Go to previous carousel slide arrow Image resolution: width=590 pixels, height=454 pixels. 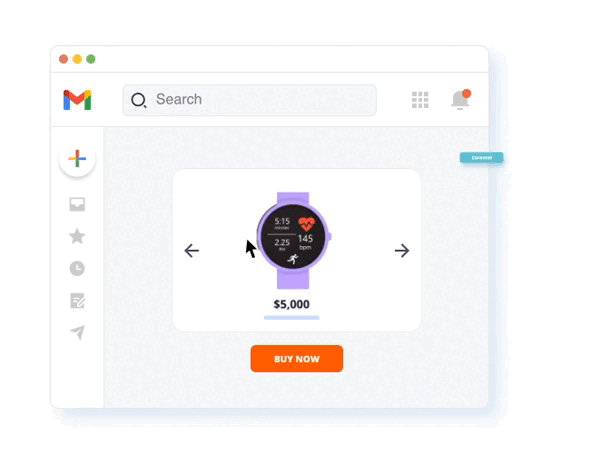[x=192, y=251]
